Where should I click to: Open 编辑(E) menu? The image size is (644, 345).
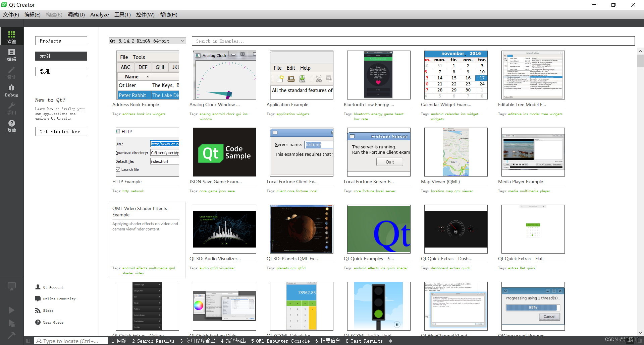point(33,14)
